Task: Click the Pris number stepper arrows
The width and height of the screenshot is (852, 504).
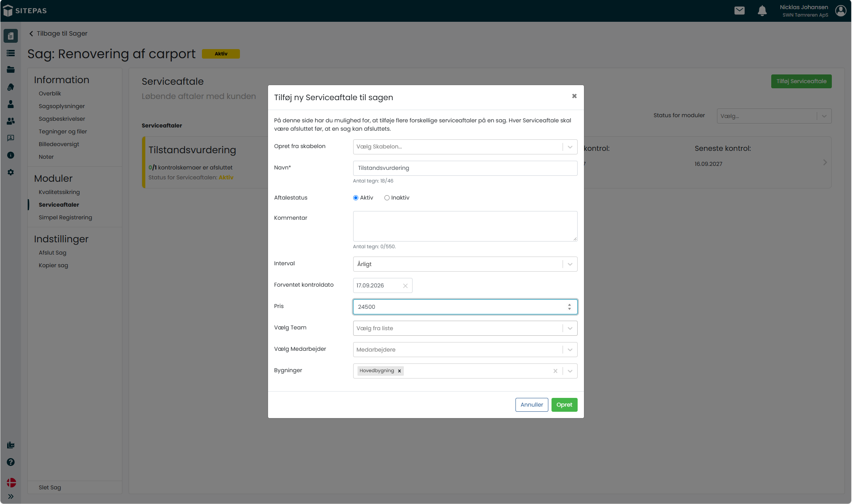Action: tap(569, 307)
